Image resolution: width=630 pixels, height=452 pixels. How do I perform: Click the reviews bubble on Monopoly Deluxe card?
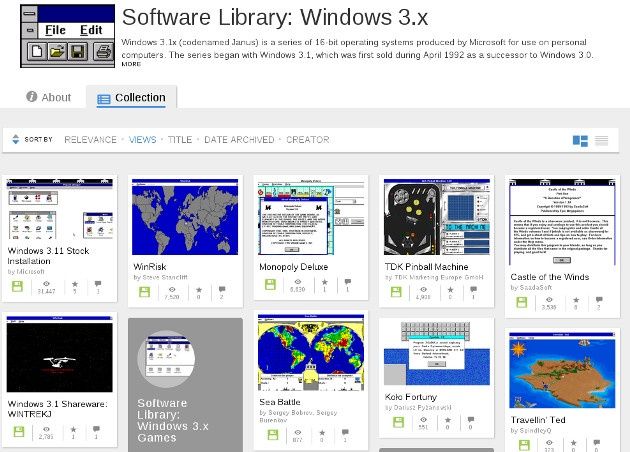(348, 282)
